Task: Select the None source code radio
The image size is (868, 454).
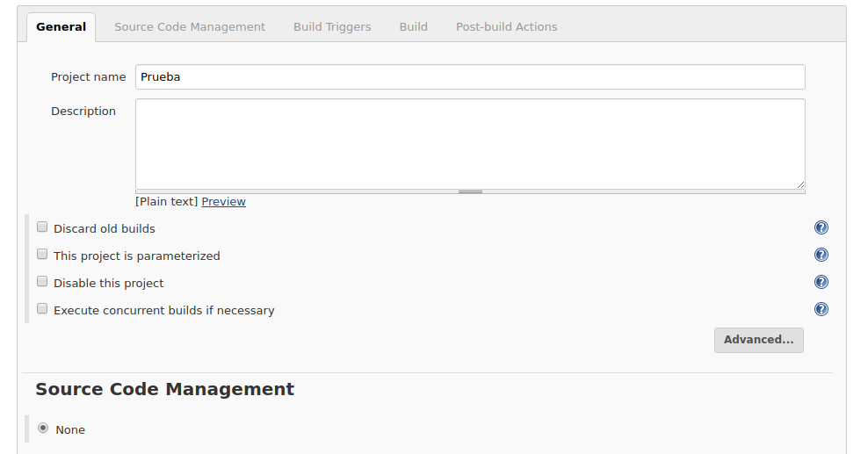Action: click(43, 429)
